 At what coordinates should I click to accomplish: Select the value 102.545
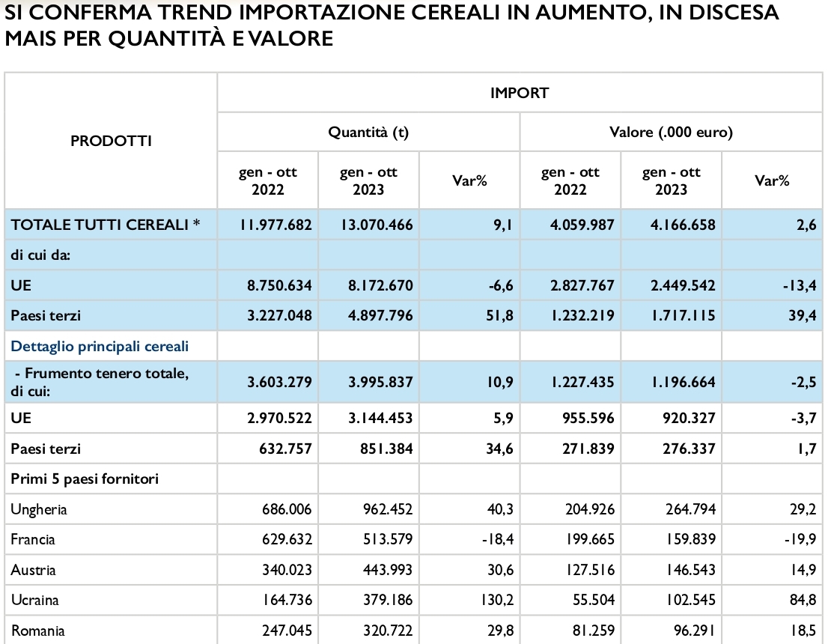(690, 601)
